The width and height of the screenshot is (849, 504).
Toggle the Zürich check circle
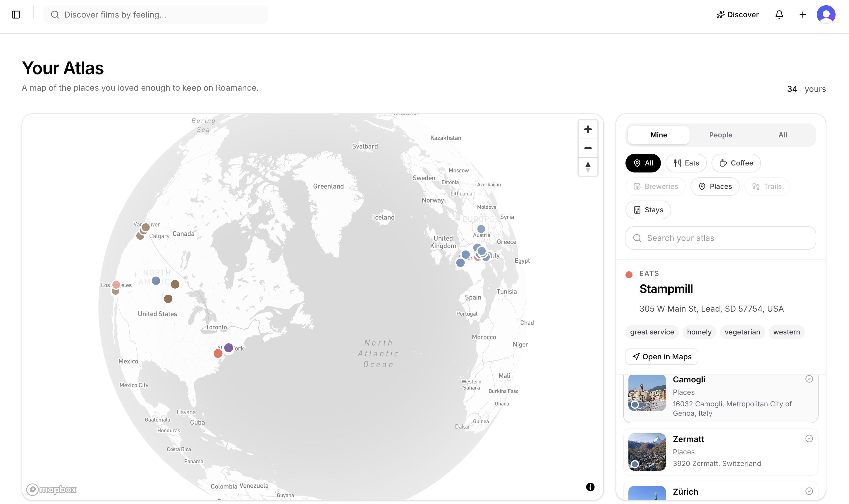[x=809, y=491]
